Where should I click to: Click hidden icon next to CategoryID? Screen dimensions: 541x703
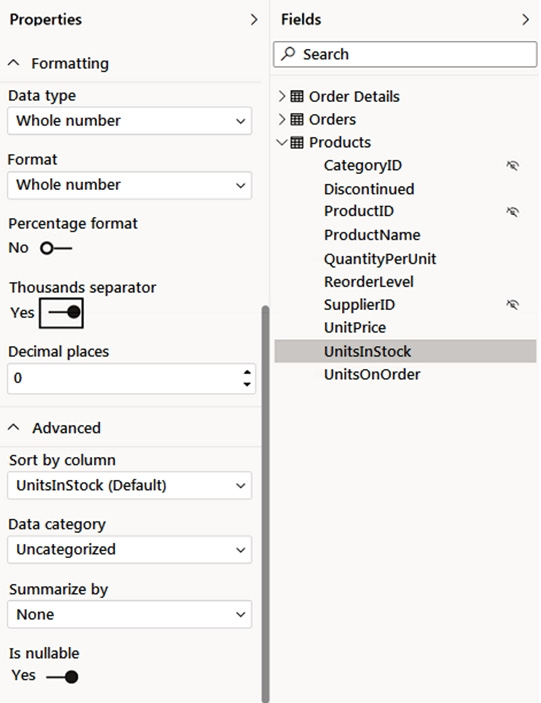click(513, 165)
